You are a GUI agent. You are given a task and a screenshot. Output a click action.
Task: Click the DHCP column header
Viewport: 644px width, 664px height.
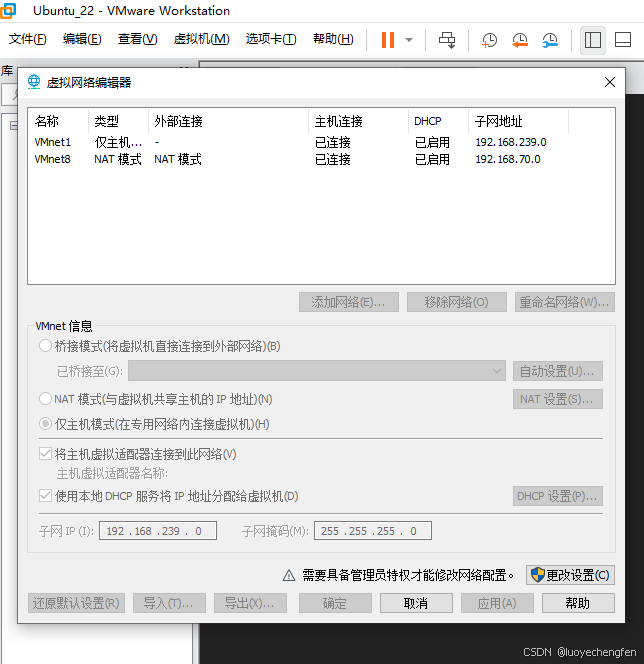[x=439, y=122]
